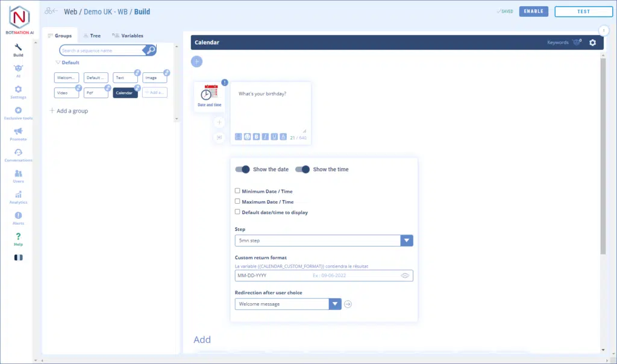Toggle the Show the time switch
Image resolution: width=617 pixels, height=364 pixels.
pyautogui.click(x=302, y=169)
